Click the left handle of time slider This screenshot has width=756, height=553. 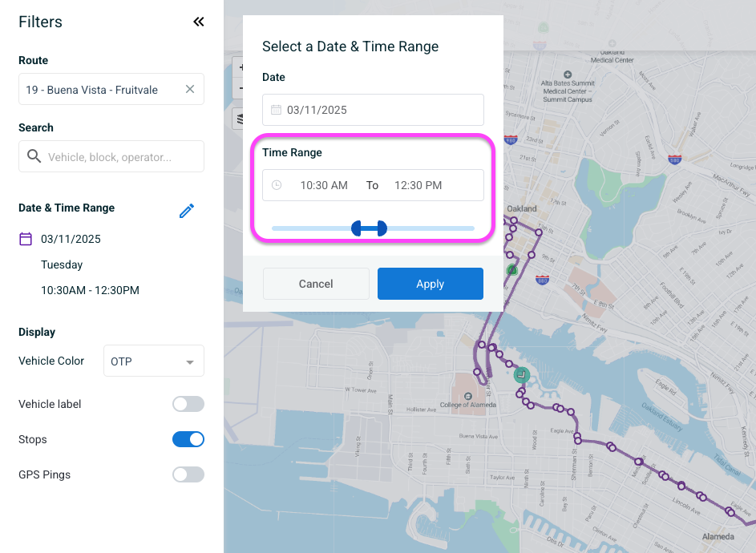(x=357, y=229)
